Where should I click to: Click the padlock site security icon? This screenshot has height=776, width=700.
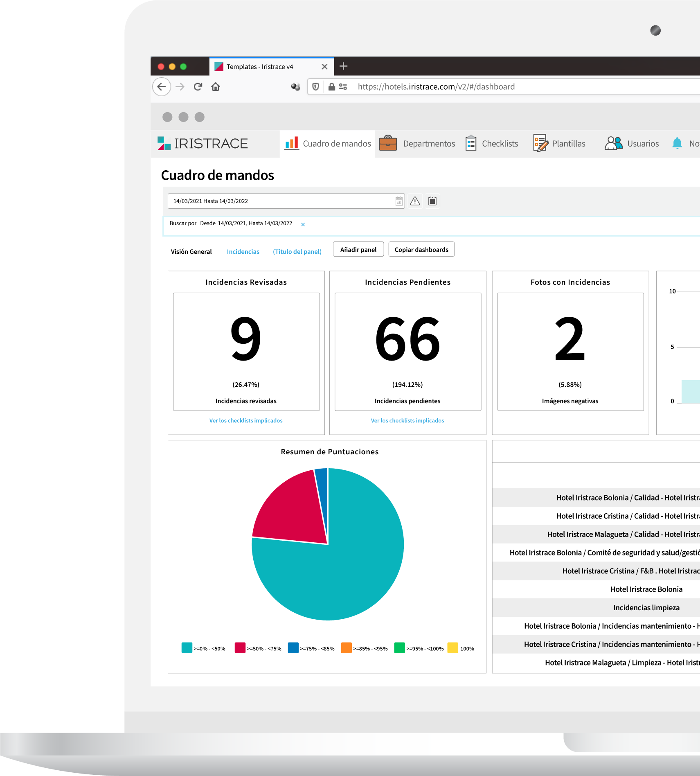(332, 87)
